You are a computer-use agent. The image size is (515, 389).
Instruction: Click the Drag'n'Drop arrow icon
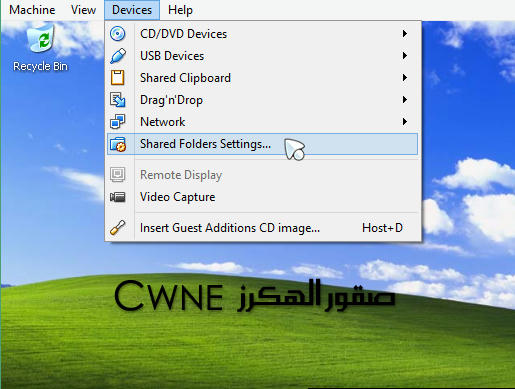point(118,100)
